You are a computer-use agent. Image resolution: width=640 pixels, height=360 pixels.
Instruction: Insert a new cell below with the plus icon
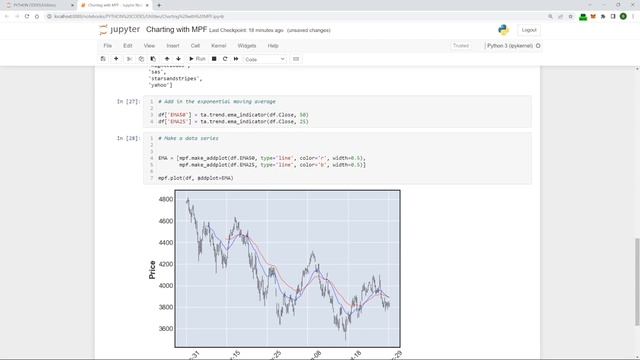(x=116, y=59)
